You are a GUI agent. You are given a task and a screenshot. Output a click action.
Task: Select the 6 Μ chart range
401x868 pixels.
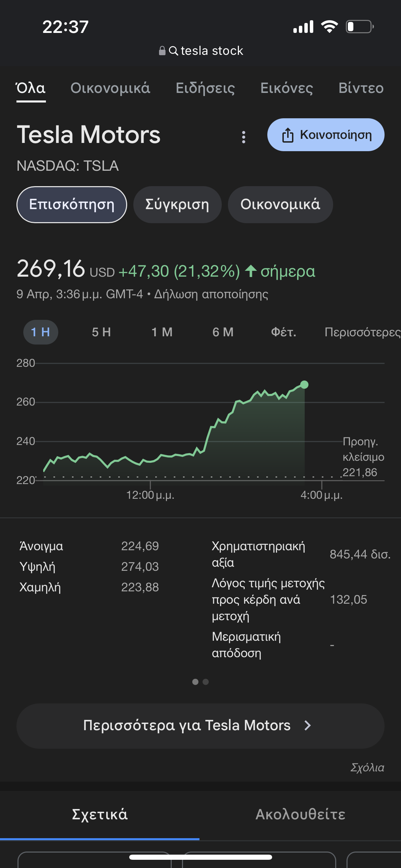pyautogui.click(x=223, y=332)
